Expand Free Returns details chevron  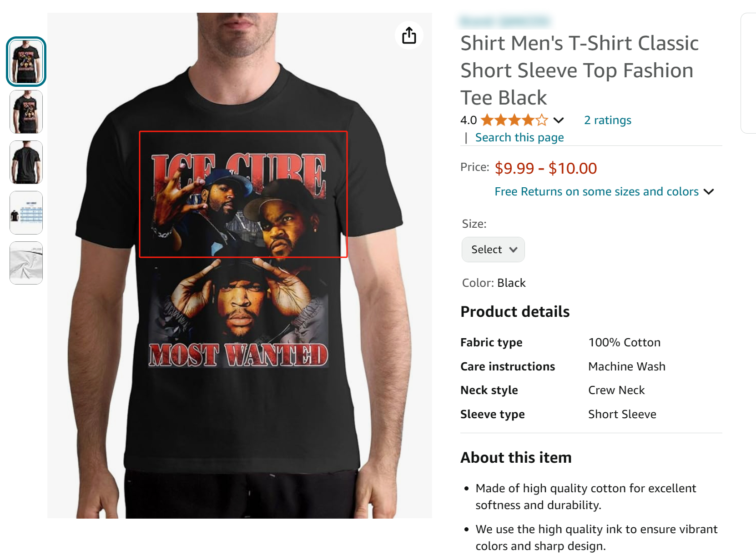tap(709, 192)
